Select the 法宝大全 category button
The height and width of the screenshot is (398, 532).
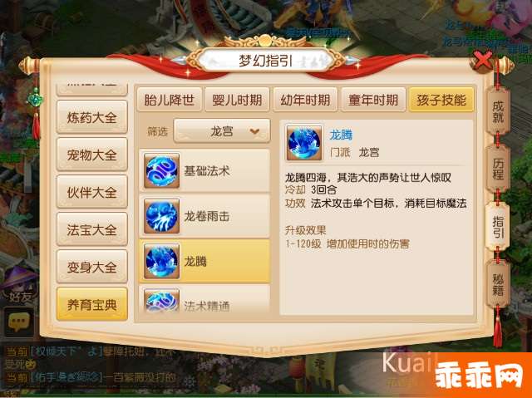(x=92, y=229)
